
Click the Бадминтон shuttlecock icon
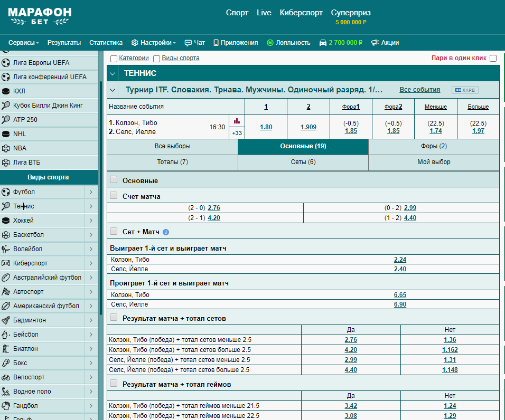coord(6,320)
